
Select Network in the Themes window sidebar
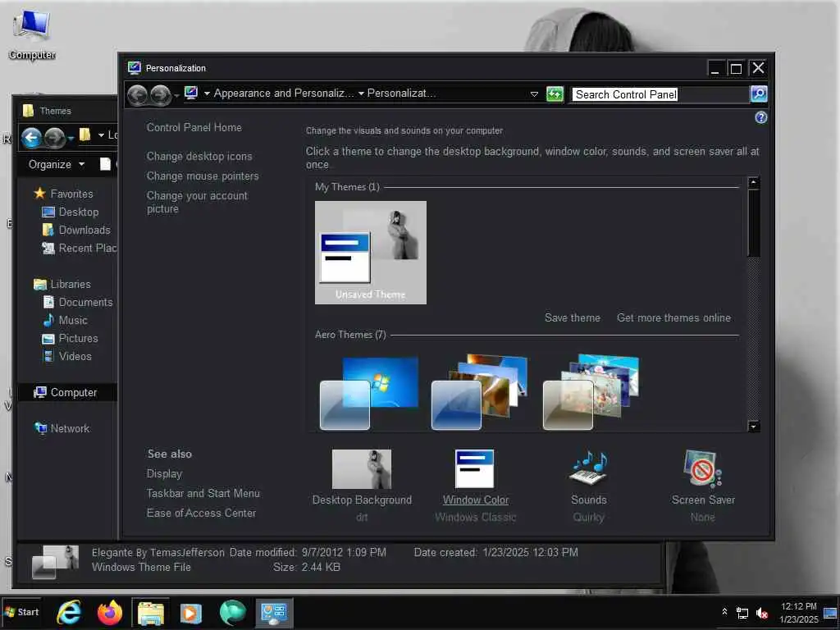click(x=61, y=428)
